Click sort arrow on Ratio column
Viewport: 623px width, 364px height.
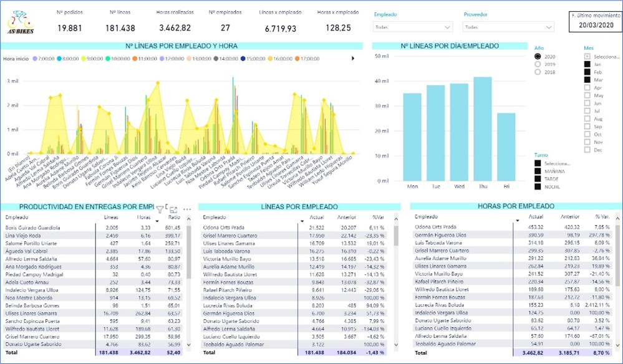click(x=157, y=221)
